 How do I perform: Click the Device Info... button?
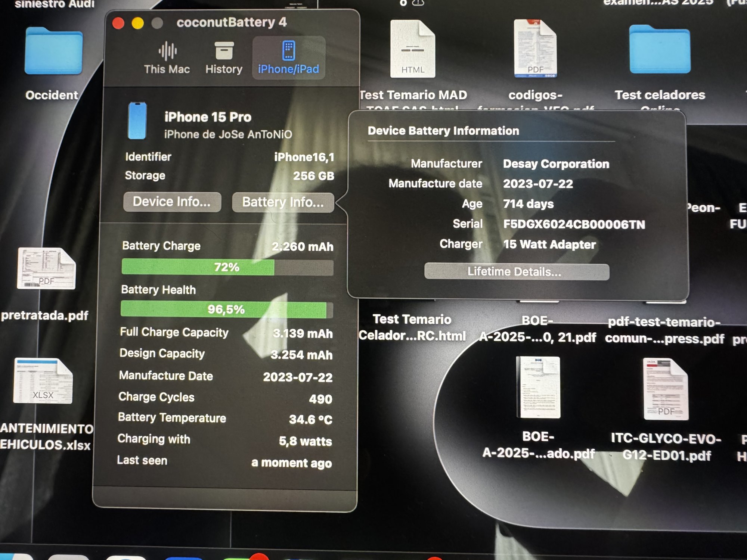[x=172, y=202]
